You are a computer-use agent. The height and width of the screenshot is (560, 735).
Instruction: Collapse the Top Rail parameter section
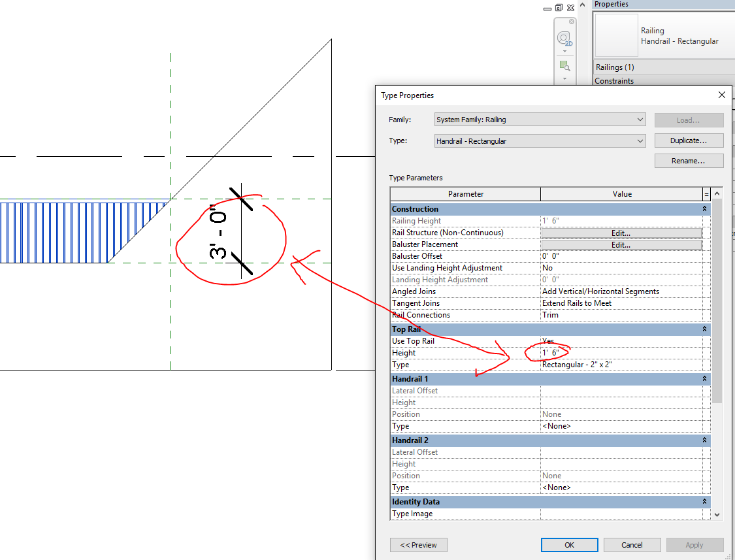pos(704,329)
